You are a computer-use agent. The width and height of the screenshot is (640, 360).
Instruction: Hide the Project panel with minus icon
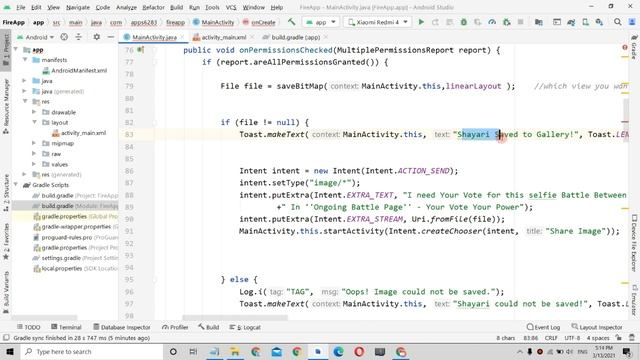click(x=111, y=37)
